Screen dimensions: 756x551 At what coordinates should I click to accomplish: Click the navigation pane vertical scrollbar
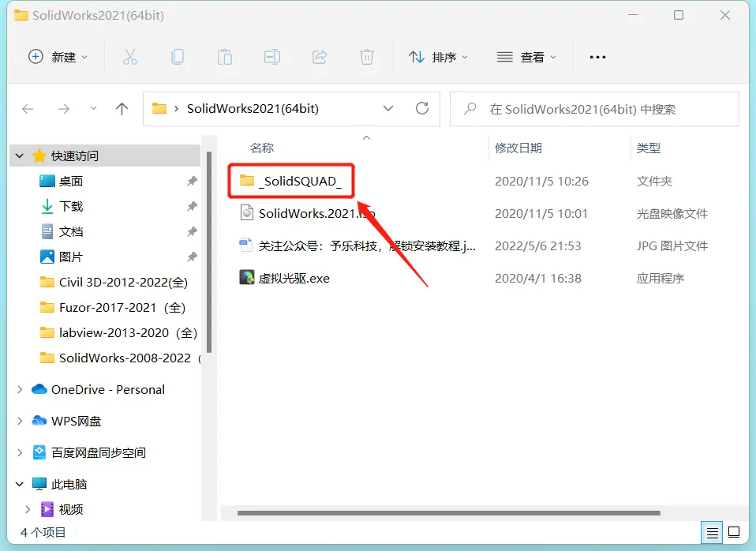click(209, 252)
